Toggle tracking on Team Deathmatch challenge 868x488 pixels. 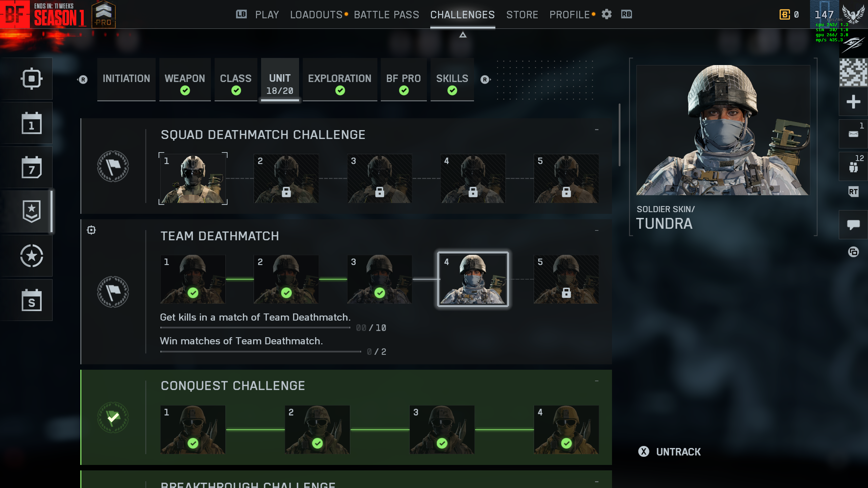(91, 230)
